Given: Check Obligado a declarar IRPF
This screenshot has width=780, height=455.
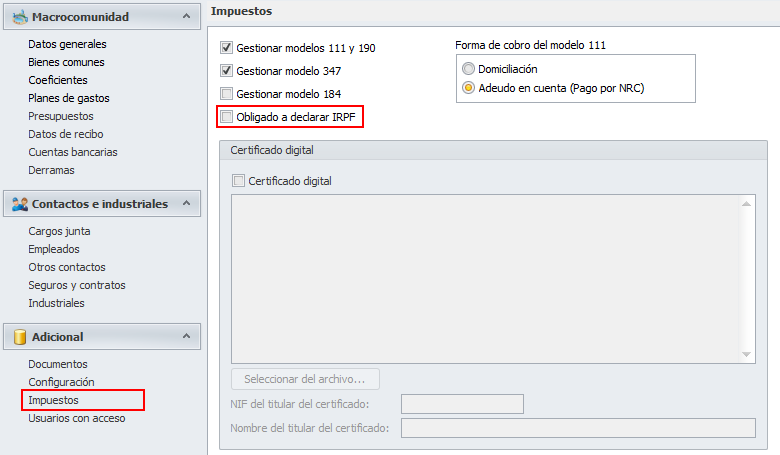Looking at the screenshot, I should tap(226, 117).
